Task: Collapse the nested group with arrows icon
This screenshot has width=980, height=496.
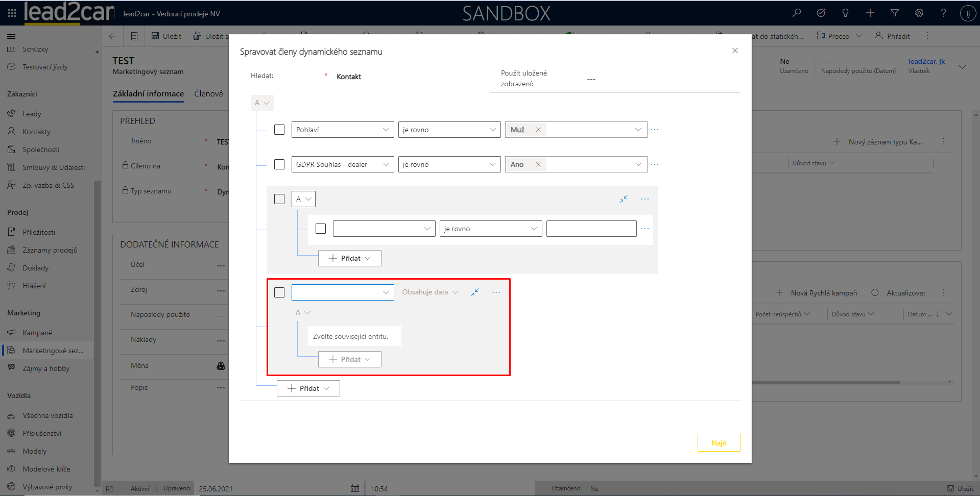Action: tap(623, 199)
